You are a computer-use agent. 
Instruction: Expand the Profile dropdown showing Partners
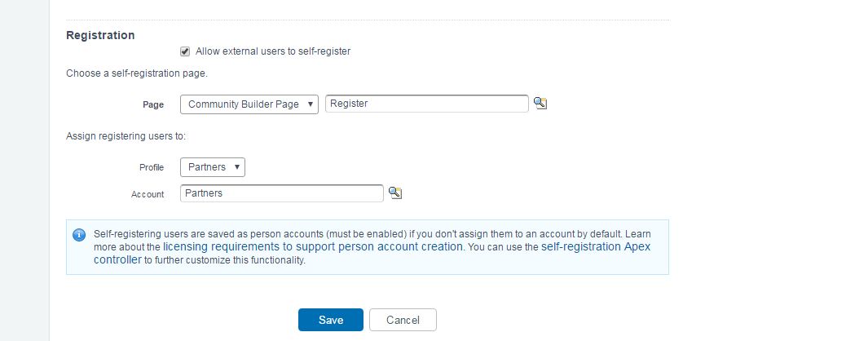point(212,167)
